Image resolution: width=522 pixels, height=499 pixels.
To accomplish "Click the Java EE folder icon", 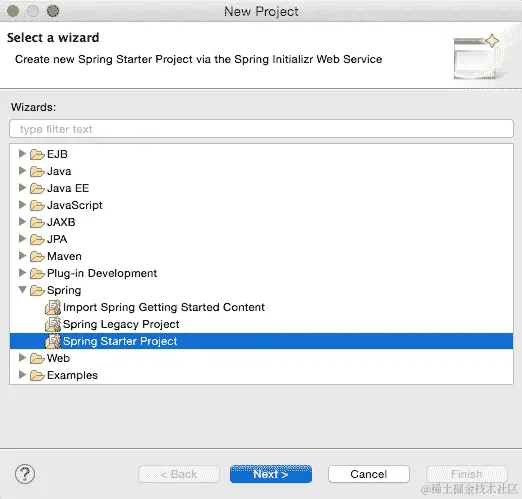I will click(x=37, y=188).
